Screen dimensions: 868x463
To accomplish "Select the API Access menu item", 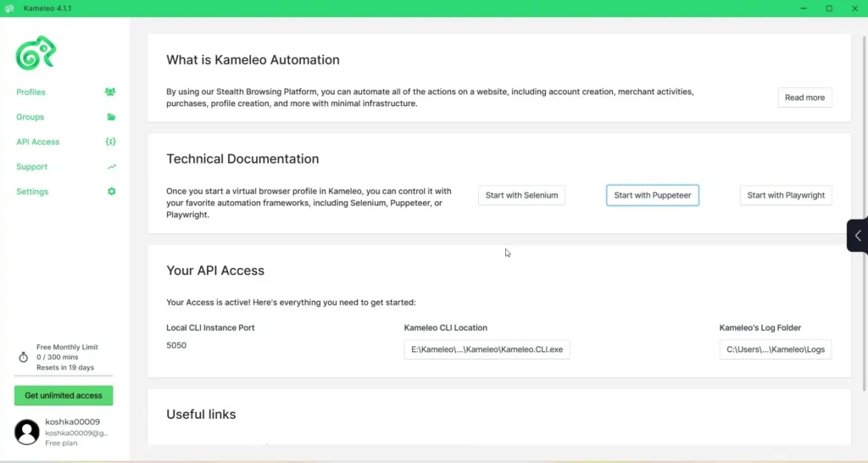I will [x=37, y=142].
